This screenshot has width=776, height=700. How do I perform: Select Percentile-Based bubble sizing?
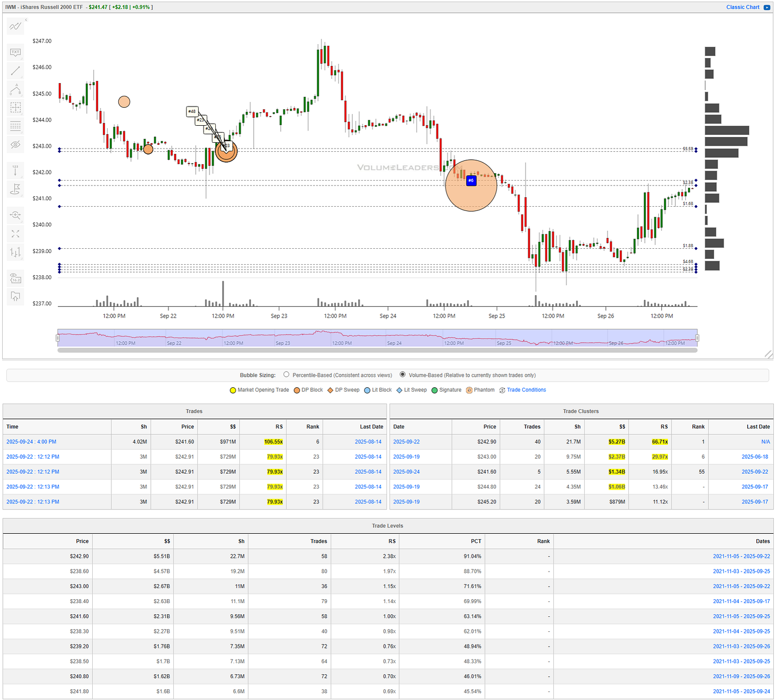pyautogui.click(x=286, y=375)
